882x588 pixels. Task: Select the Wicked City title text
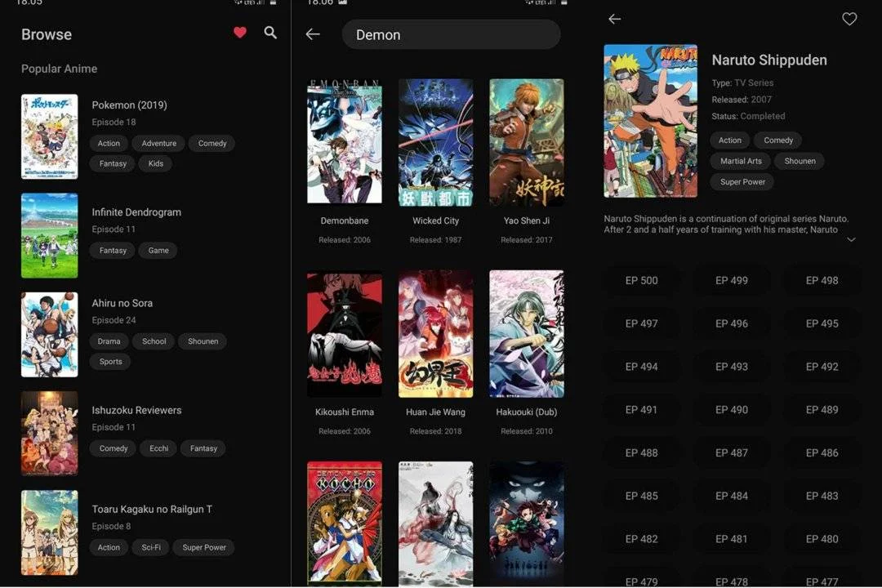point(435,220)
